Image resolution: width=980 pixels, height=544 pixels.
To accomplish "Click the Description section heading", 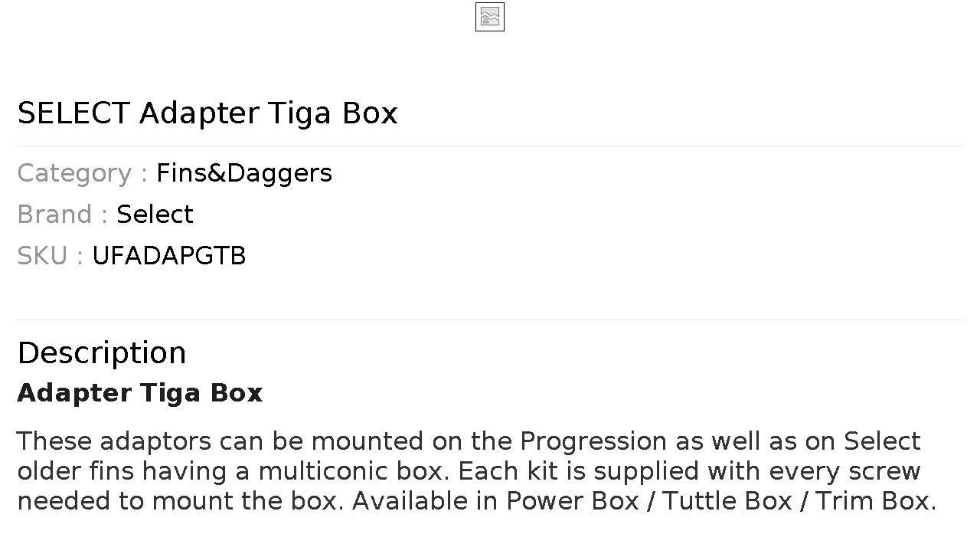I will [102, 353].
